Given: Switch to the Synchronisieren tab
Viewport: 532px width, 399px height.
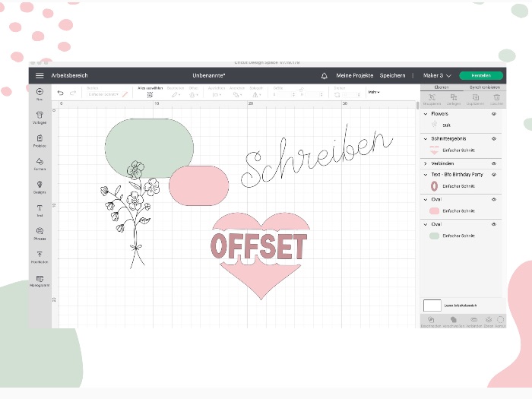Looking at the screenshot, I should tap(484, 87).
